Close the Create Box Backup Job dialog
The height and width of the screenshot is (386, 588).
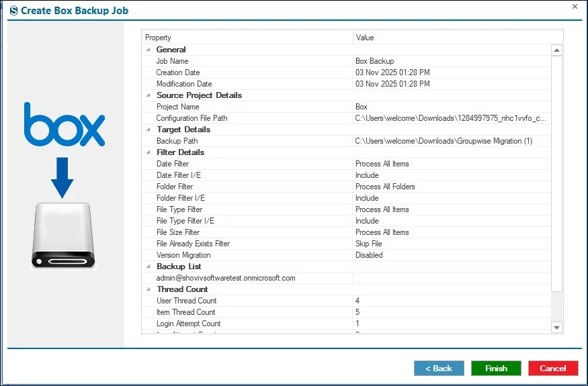tap(575, 6)
